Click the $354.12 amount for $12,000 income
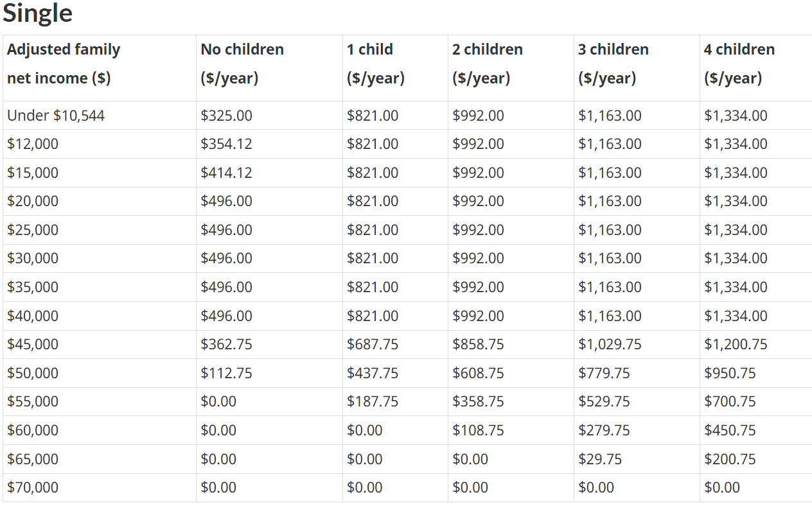Viewport: 812px width, 506px height. 226,144
